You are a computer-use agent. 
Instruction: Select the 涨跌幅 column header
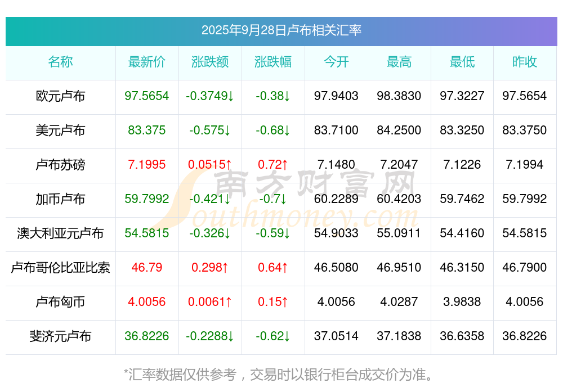[273, 62]
